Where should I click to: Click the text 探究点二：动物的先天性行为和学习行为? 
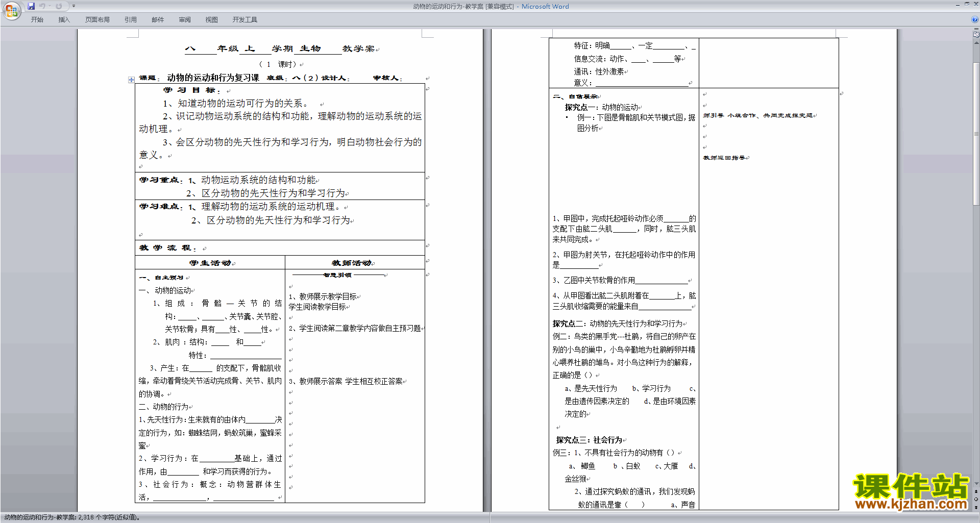coord(618,323)
